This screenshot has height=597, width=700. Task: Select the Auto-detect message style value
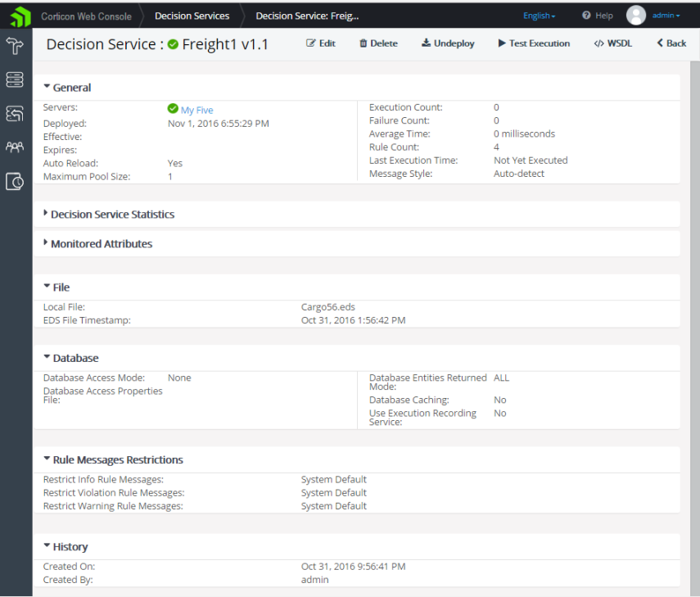coord(519,174)
